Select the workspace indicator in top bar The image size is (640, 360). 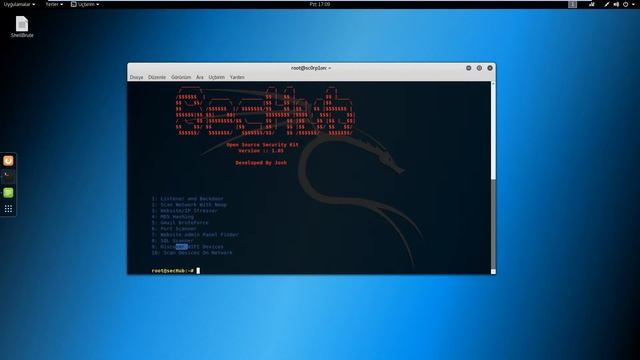573,4
